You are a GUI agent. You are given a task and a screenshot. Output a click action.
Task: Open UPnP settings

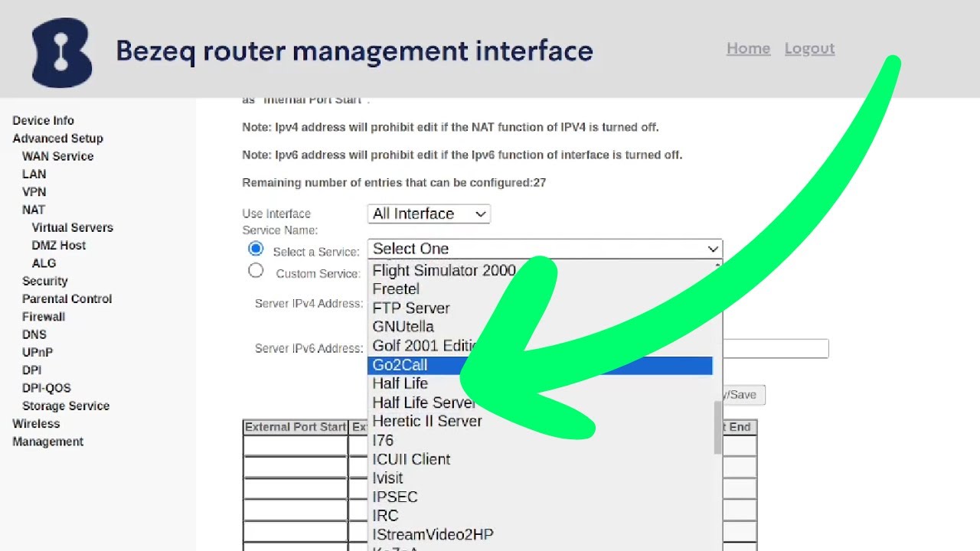coord(37,353)
